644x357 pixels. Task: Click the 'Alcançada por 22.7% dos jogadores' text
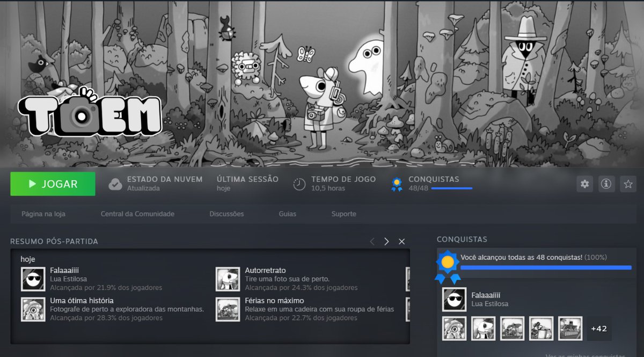302,318
